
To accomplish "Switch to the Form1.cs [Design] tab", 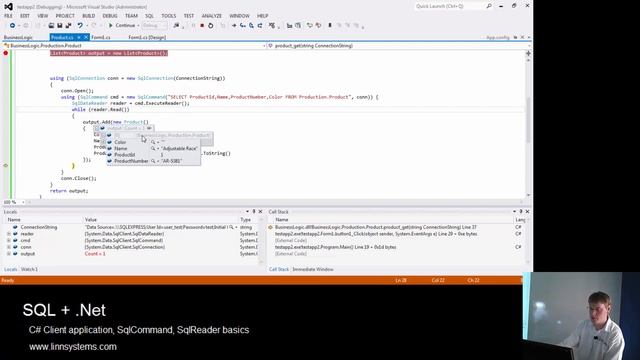I will pos(147,37).
